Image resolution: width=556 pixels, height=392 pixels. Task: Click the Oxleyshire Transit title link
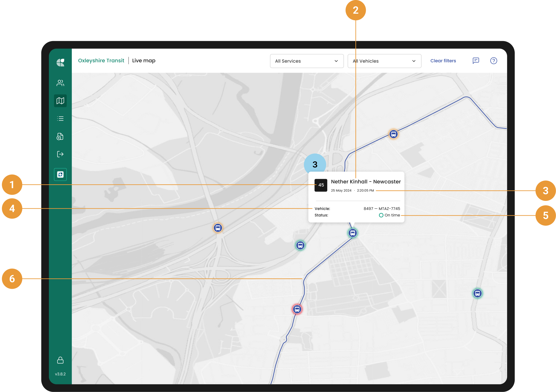coord(101,61)
